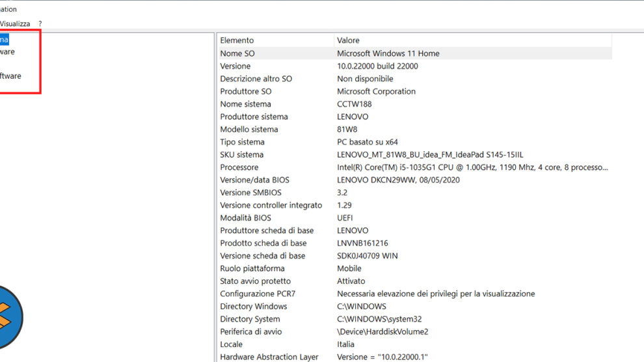Select the Periferica di avvio row

click(250, 332)
